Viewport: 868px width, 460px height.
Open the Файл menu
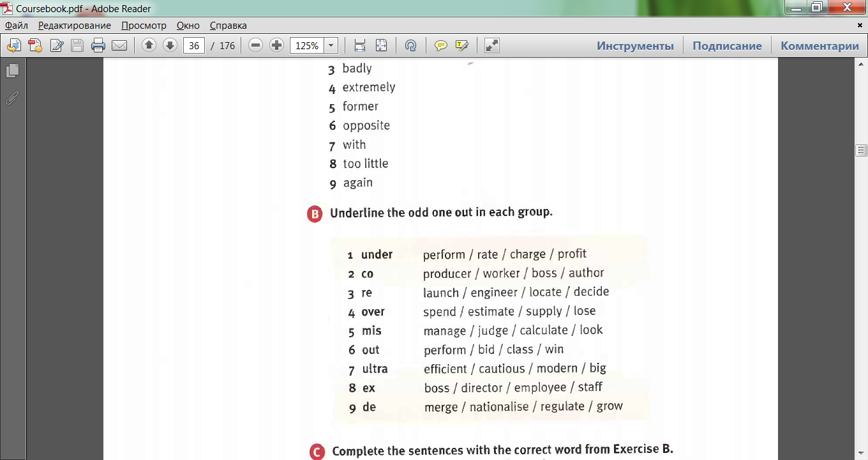pyautogui.click(x=17, y=26)
